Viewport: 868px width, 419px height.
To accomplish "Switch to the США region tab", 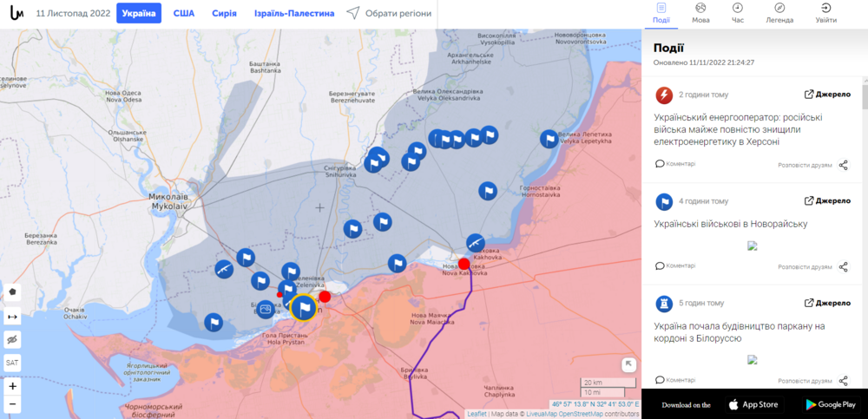I will tap(184, 13).
